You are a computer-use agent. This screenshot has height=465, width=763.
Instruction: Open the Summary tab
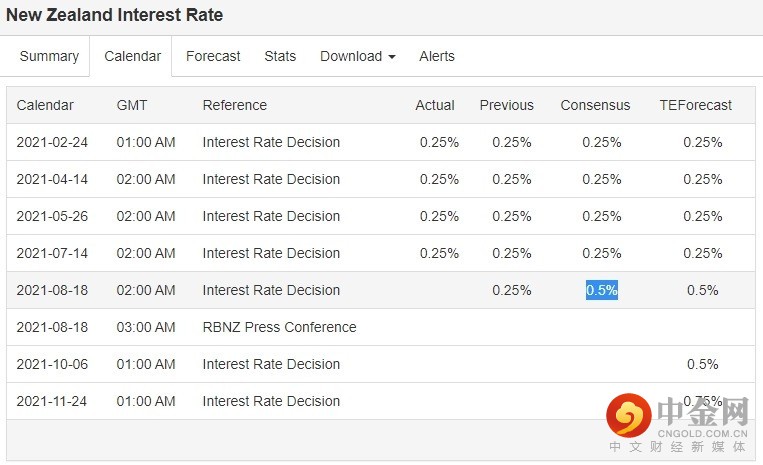pos(49,56)
